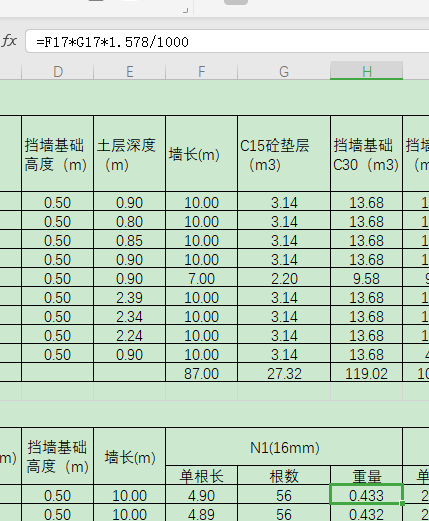Click total cell 87.00
Viewport: 429px width, 521px height.
point(202,373)
